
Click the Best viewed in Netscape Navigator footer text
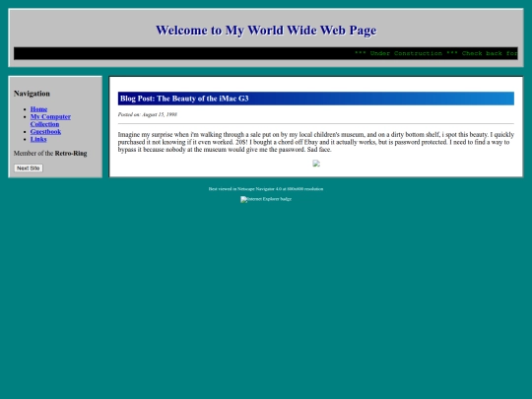click(266, 189)
